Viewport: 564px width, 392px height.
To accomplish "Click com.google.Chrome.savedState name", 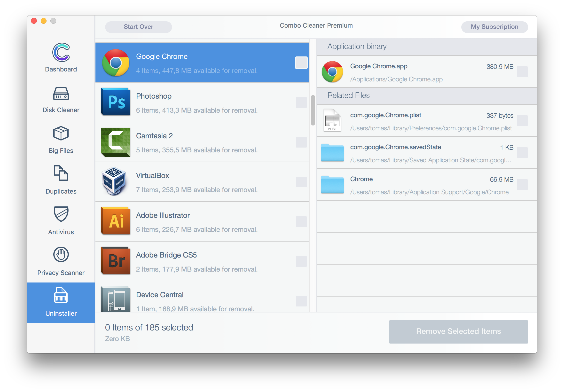I will [x=395, y=147].
